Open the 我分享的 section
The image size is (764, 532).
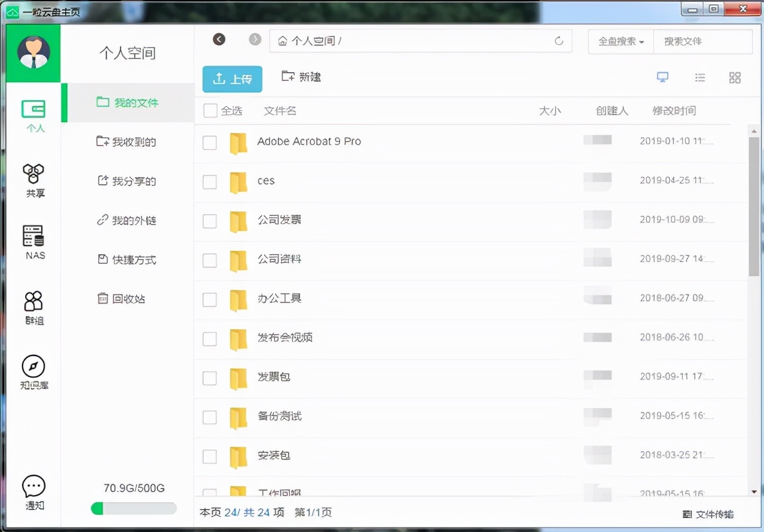point(127,181)
